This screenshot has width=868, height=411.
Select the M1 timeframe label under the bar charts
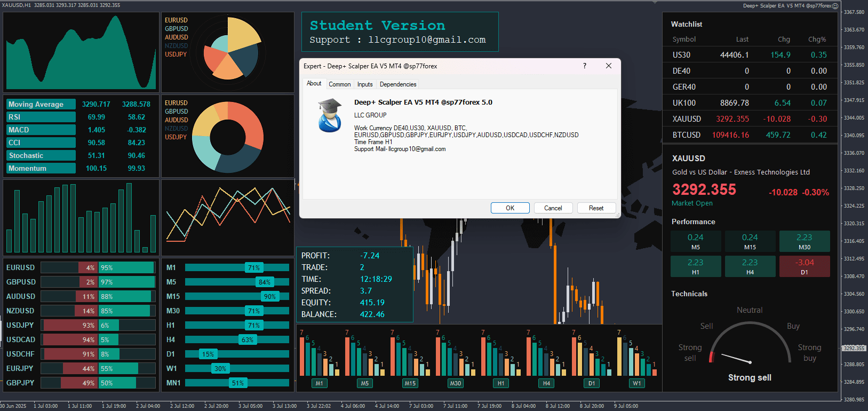(319, 383)
